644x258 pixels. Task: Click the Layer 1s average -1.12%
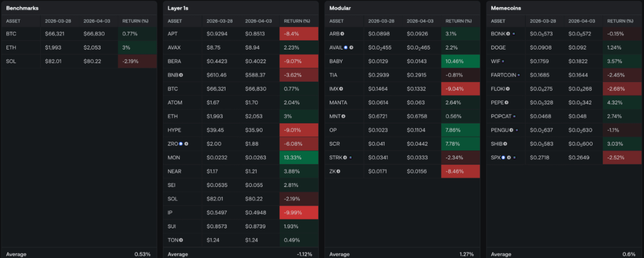click(x=304, y=254)
